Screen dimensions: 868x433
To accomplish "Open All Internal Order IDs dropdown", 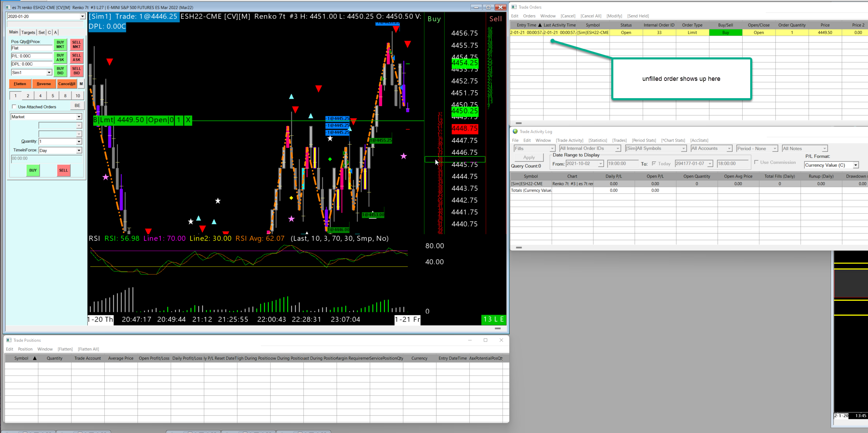I will click(x=590, y=148).
